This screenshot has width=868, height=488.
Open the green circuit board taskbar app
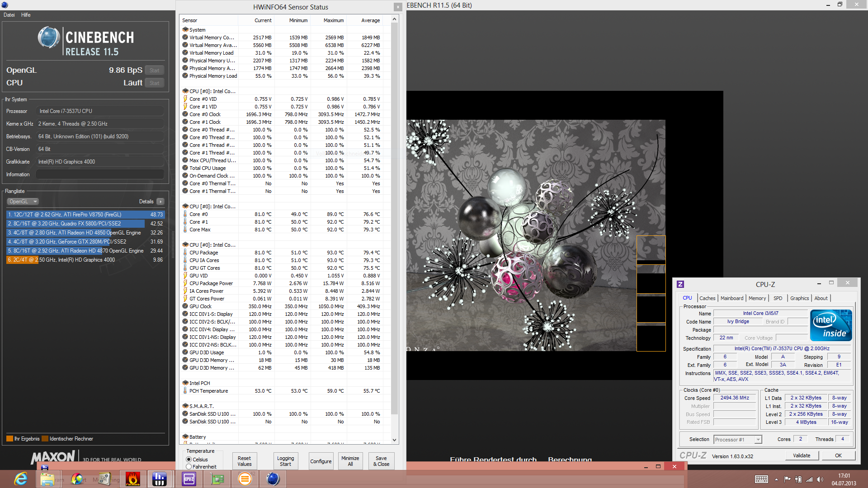(x=217, y=479)
